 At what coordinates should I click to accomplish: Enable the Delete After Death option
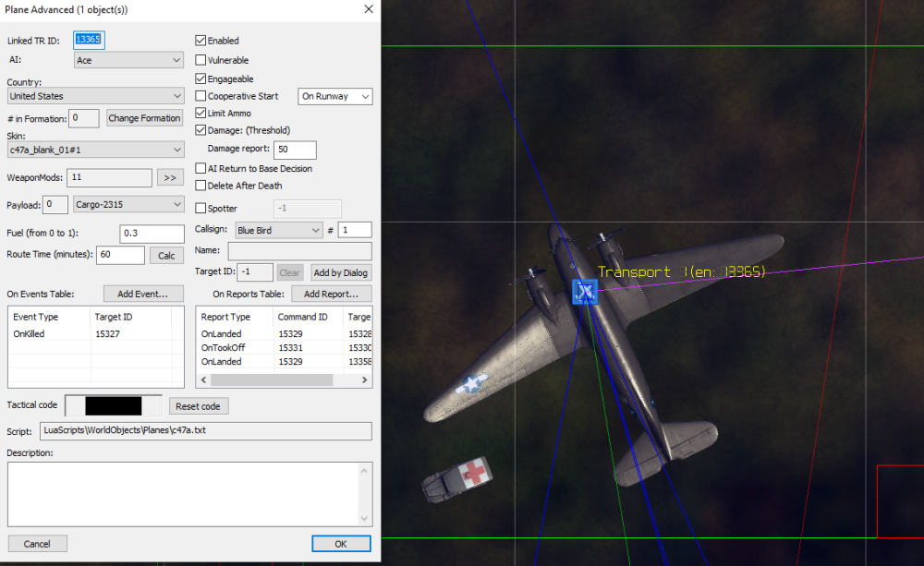coord(201,186)
